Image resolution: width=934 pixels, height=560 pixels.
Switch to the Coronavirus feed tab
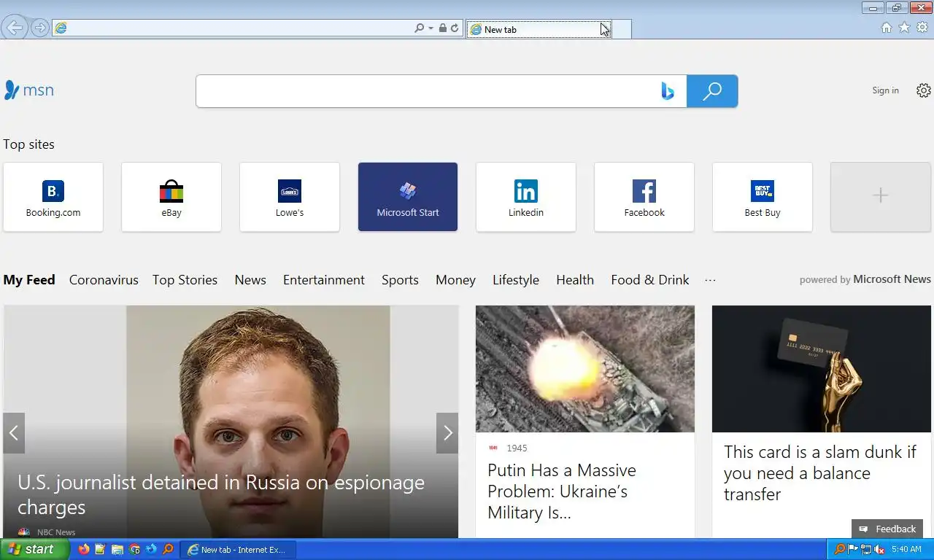click(104, 280)
